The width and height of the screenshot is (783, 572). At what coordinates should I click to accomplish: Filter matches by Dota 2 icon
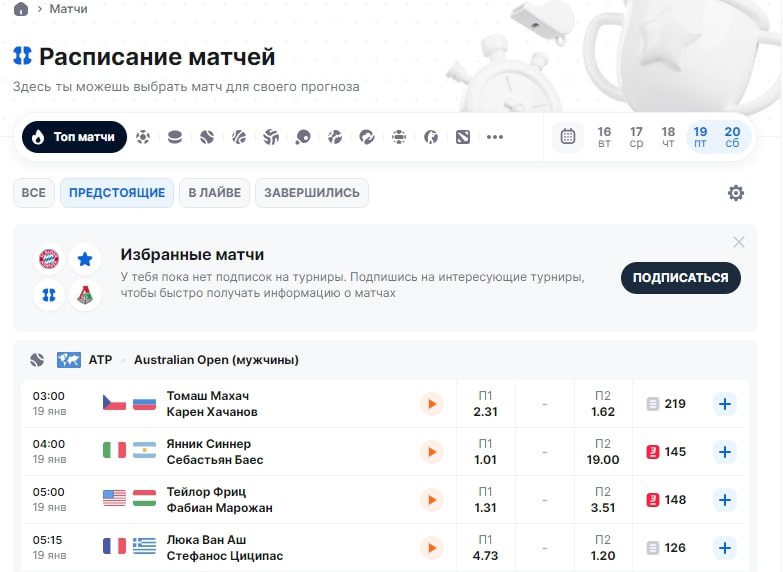(463, 137)
